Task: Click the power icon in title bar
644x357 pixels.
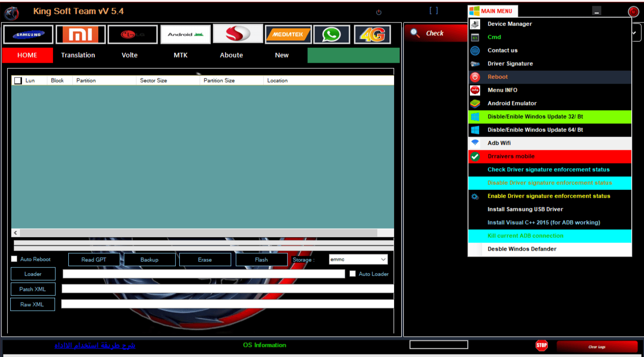Action: coord(378,12)
